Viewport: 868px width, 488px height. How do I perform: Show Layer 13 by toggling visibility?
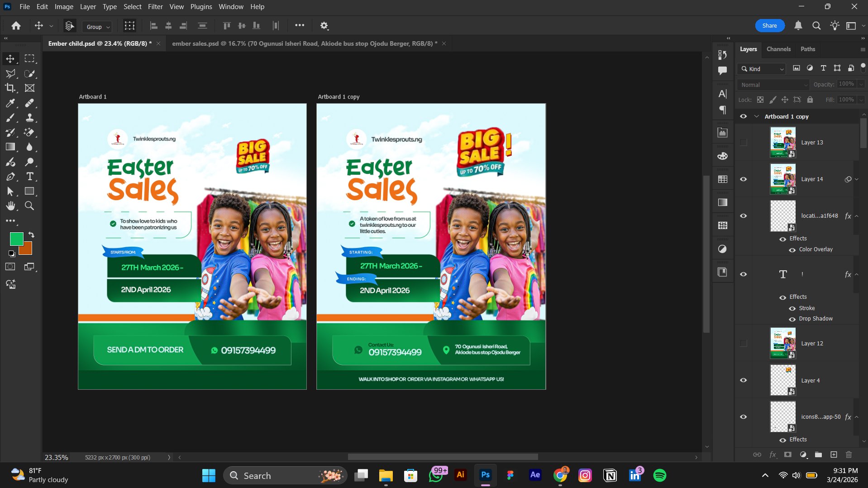point(743,143)
